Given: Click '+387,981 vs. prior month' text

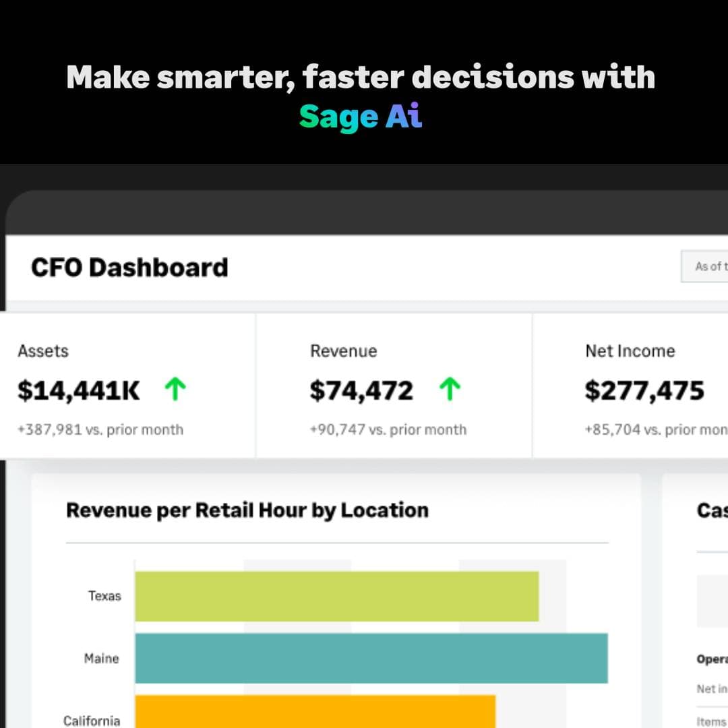Looking at the screenshot, I should coord(100,429).
